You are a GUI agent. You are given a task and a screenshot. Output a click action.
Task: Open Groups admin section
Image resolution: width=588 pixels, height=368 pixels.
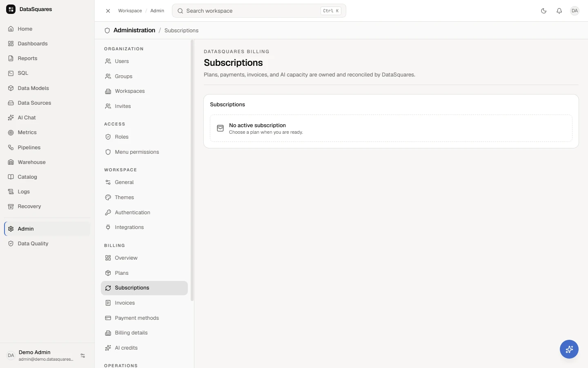[x=144, y=76]
